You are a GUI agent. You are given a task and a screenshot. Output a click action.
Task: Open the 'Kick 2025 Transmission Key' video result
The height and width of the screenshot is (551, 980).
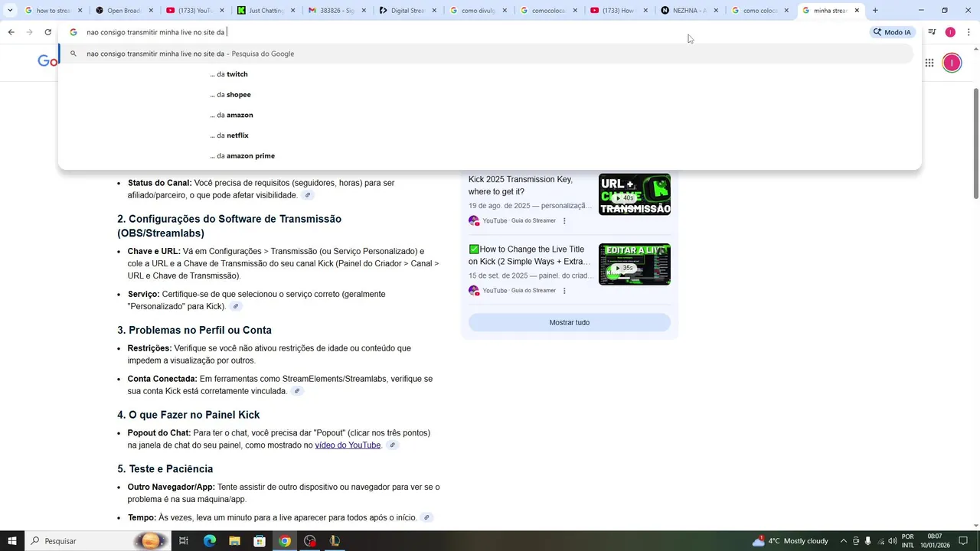521,185
